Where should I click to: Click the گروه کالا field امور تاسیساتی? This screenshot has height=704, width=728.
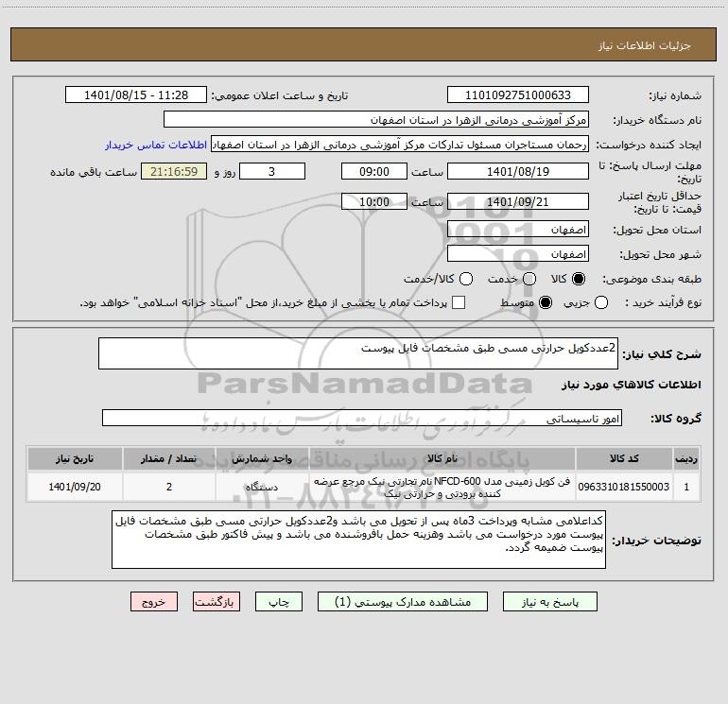click(x=362, y=418)
